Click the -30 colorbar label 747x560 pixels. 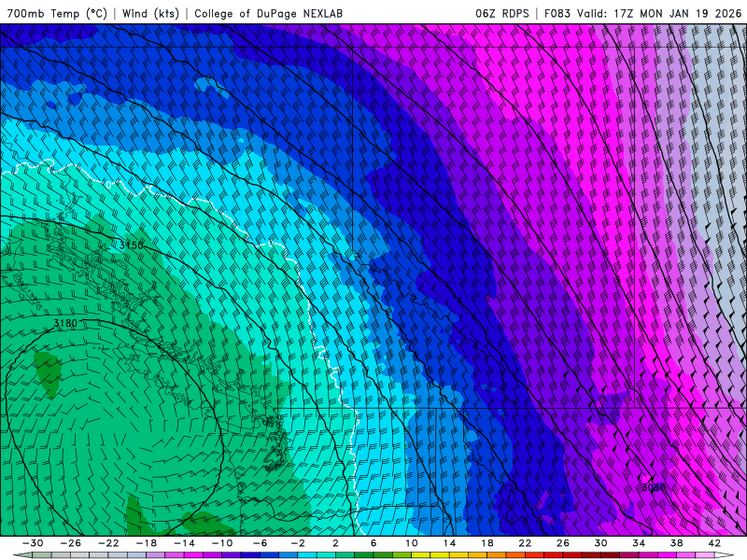[x=33, y=543]
